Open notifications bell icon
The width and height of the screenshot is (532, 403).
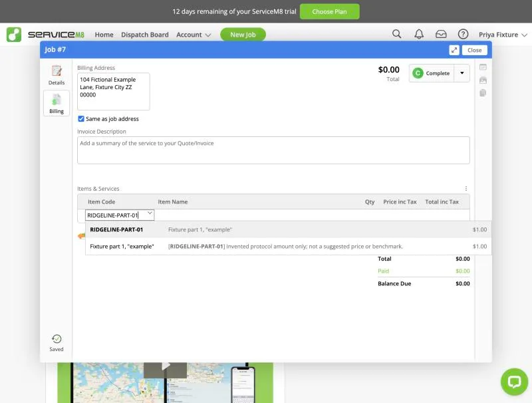click(419, 34)
